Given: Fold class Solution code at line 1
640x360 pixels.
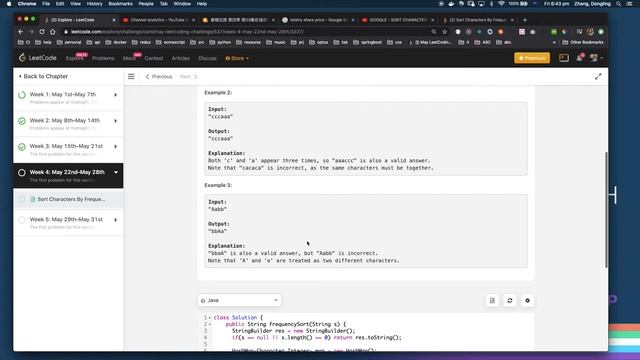Looking at the screenshot, I should pos(210,318).
